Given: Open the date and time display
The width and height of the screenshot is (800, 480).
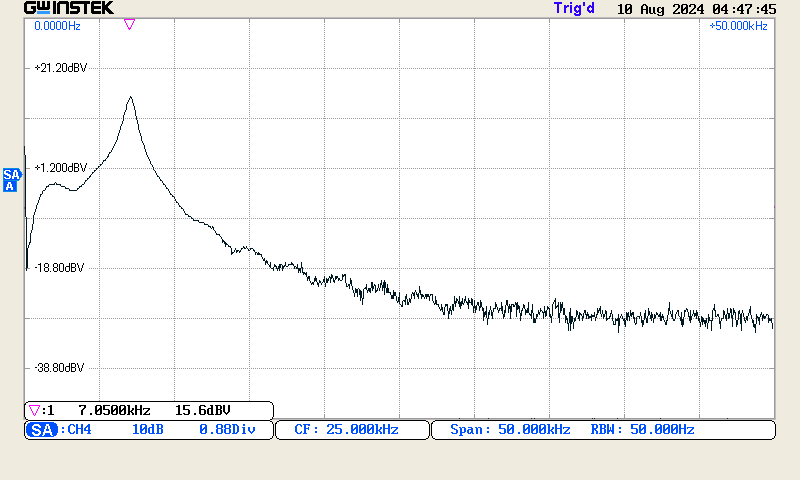Looking at the screenshot, I should 696,8.
